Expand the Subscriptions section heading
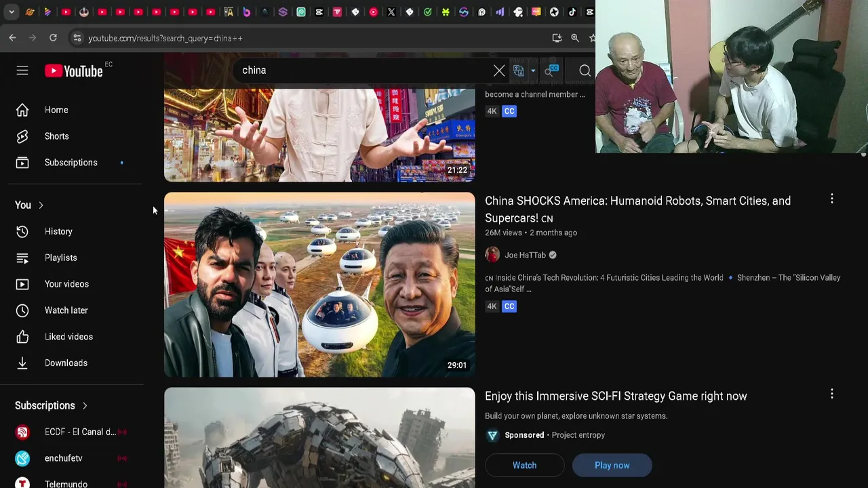This screenshot has width=868, height=488. (52, 405)
